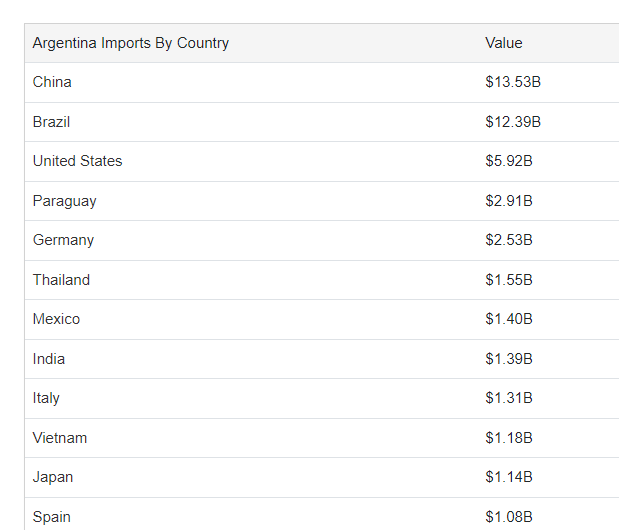Select Paraguay's $2.91B value
The width and height of the screenshot is (619, 530).
(509, 201)
